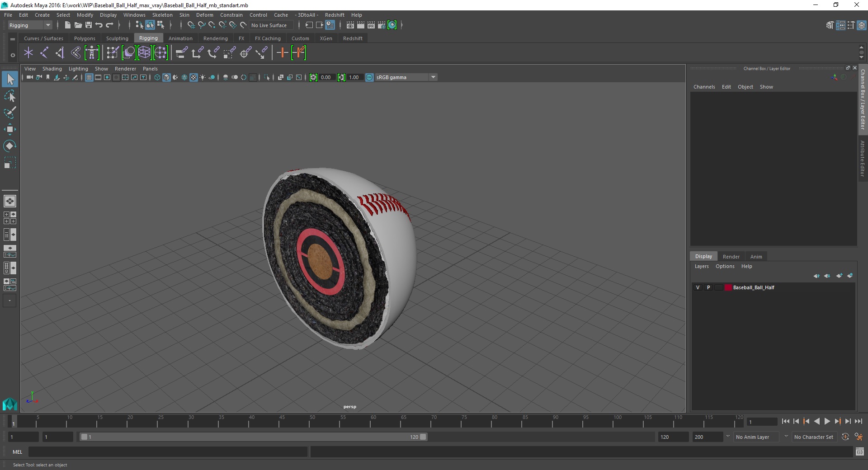Screen dimensions: 868x470
Task: Select the arrow Select tool in toolbox
Action: click(x=10, y=80)
